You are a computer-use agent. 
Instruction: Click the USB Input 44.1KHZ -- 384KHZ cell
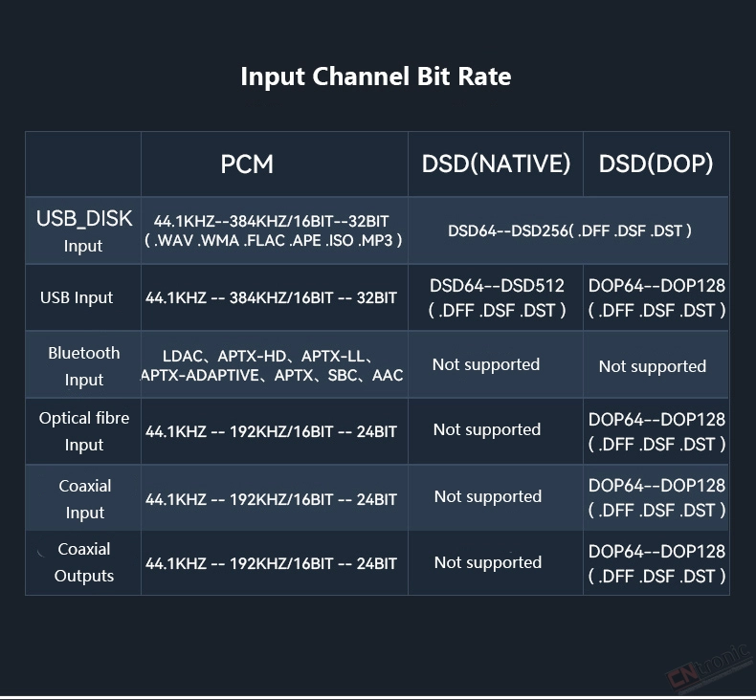pyautogui.click(x=271, y=297)
